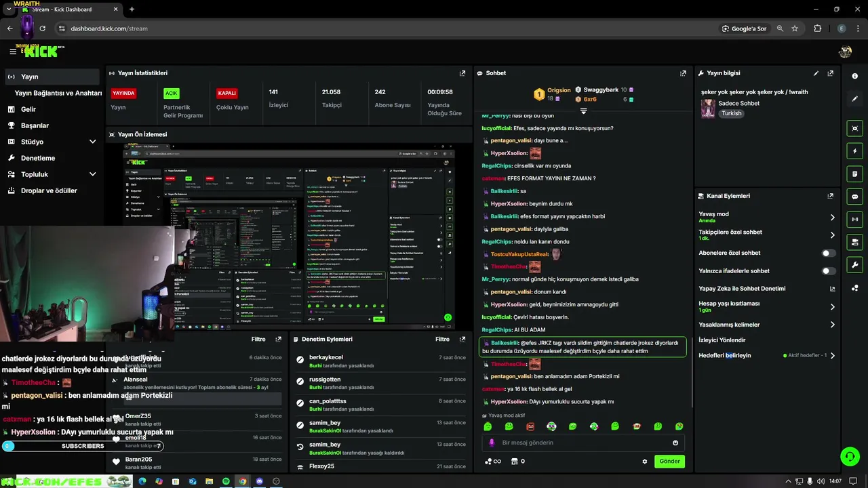
Task: Open chat settings gear next to Gönder
Action: pyautogui.click(x=645, y=462)
